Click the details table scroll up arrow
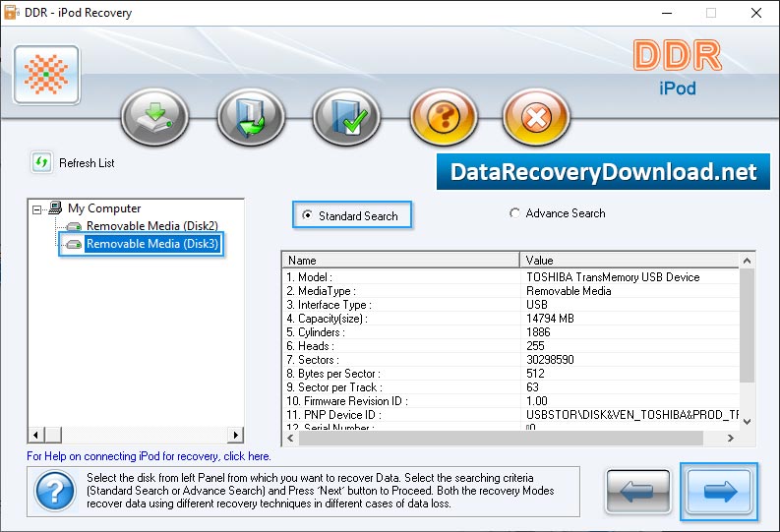This screenshot has width=780, height=532. tap(747, 261)
